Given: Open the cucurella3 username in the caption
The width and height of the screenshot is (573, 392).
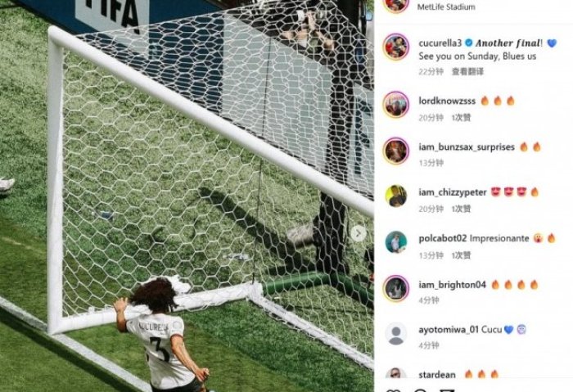Looking at the screenshot, I should [440, 43].
